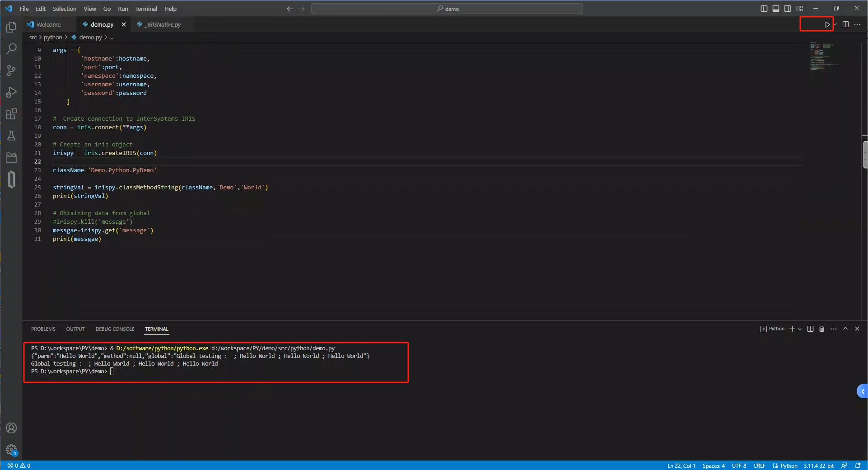Open the Explorer view in activity bar
The image size is (868, 470).
click(x=11, y=27)
